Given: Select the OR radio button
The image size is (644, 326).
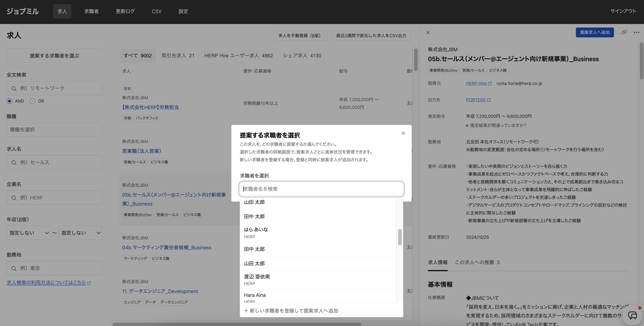Looking at the screenshot, I should (32, 101).
